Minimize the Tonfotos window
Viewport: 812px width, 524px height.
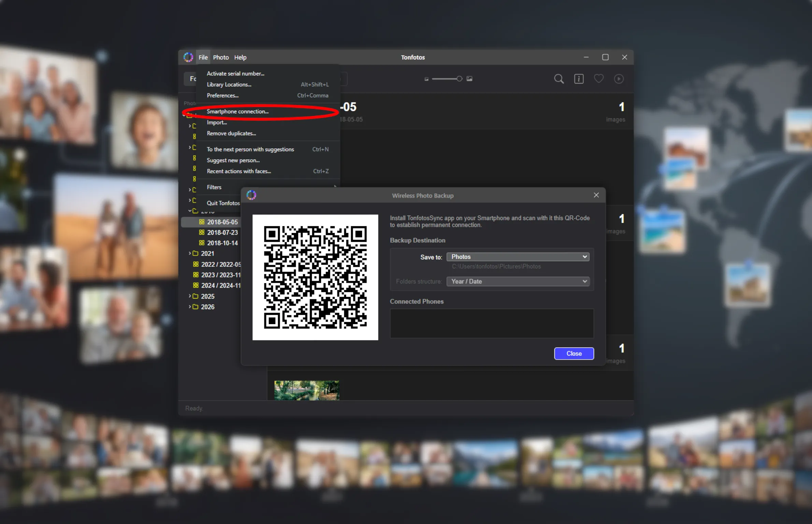(586, 57)
